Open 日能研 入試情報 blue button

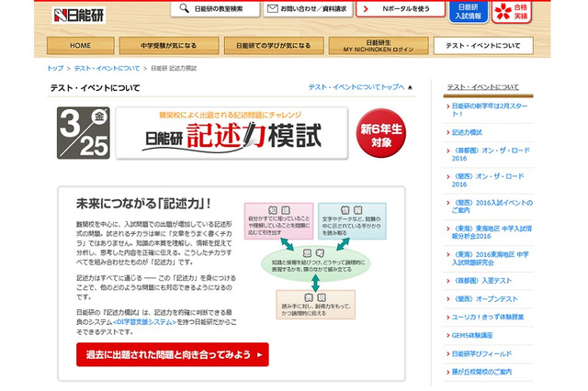point(469,12)
